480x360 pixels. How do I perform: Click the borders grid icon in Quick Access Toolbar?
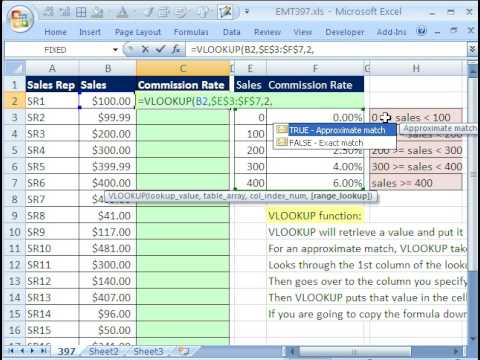pos(81,12)
